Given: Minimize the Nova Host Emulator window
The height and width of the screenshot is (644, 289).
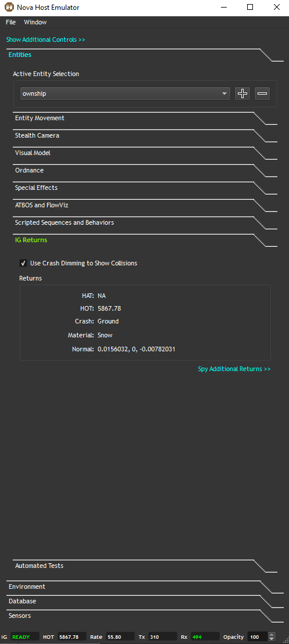Looking at the screenshot, I should click(224, 8).
